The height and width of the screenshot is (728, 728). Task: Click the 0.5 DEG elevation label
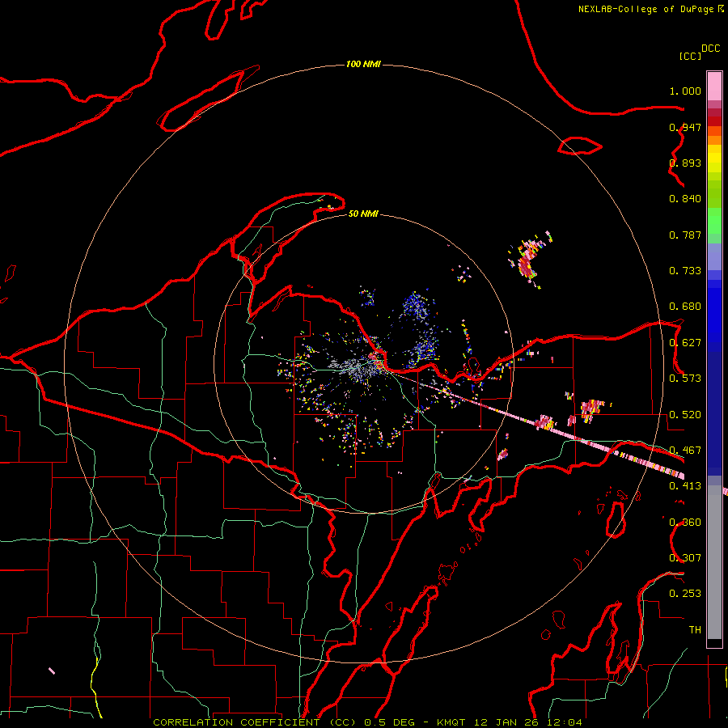389,722
